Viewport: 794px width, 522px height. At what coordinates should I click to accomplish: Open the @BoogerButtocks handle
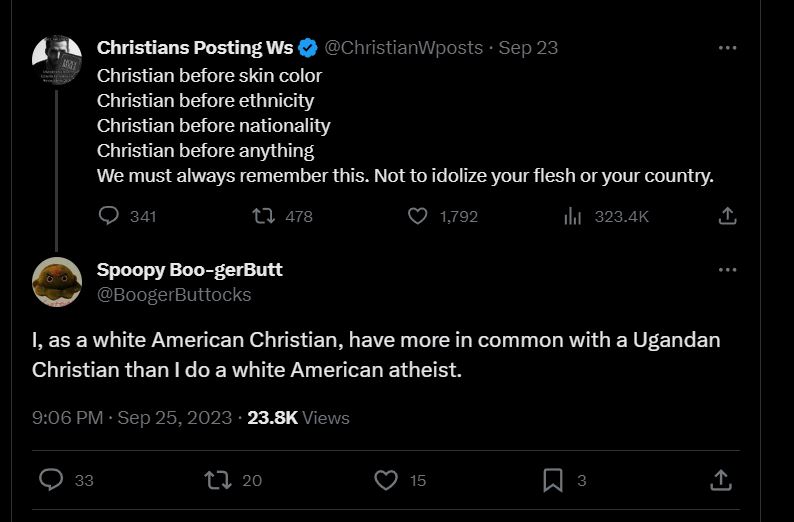174,295
